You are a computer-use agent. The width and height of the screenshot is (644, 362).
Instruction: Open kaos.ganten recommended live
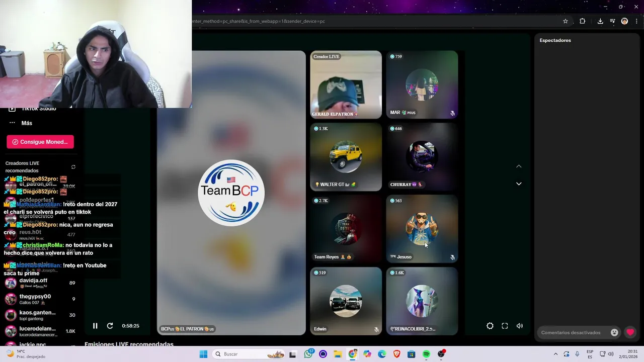(40, 315)
